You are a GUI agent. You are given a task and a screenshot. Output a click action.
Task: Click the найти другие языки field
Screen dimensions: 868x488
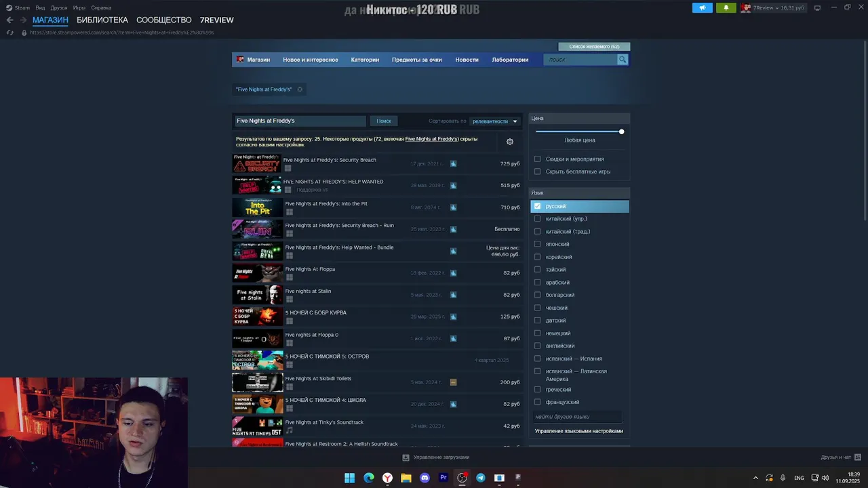click(x=578, y=417)
